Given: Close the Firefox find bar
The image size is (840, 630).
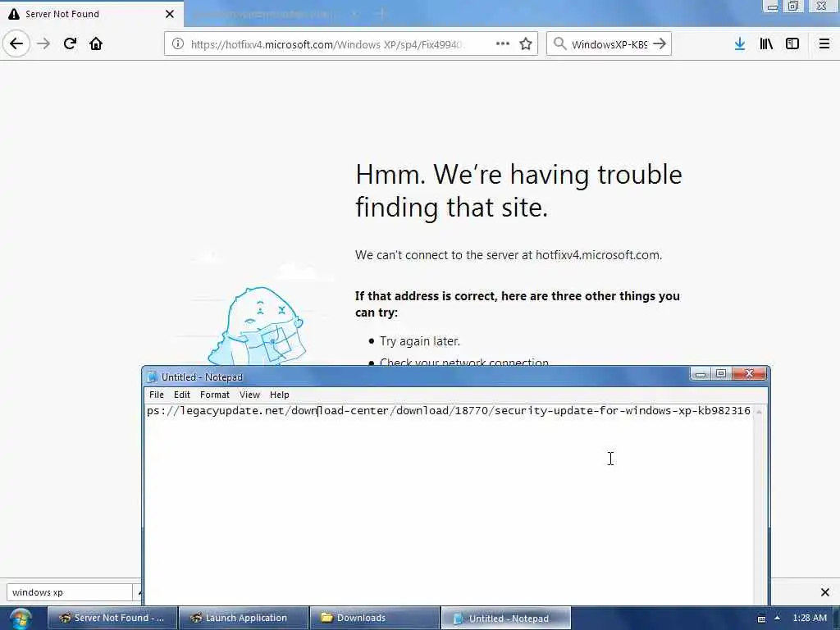Looking at the screenshot, I should pos(825,592).
